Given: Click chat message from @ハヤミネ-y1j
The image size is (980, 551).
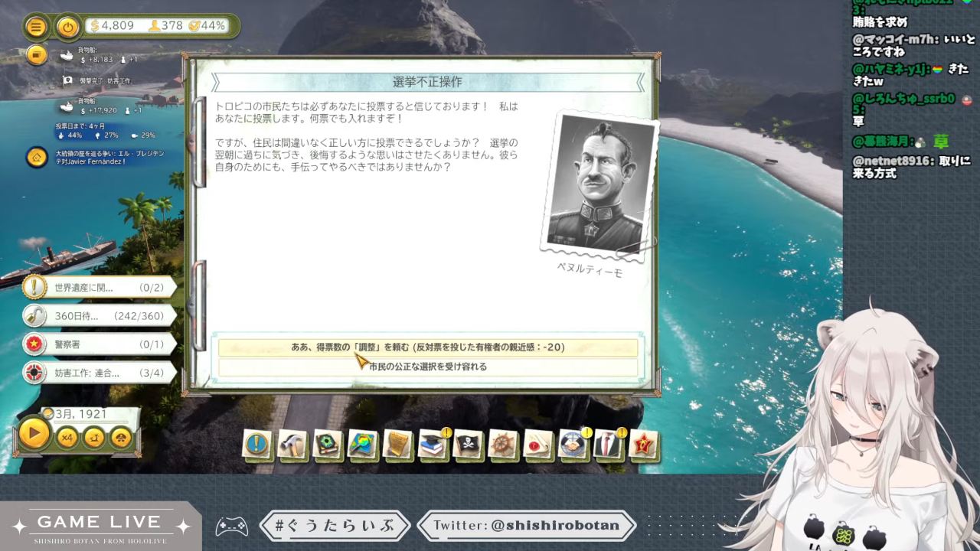Looking at the screenshot, I should click(x=911, y=75).
